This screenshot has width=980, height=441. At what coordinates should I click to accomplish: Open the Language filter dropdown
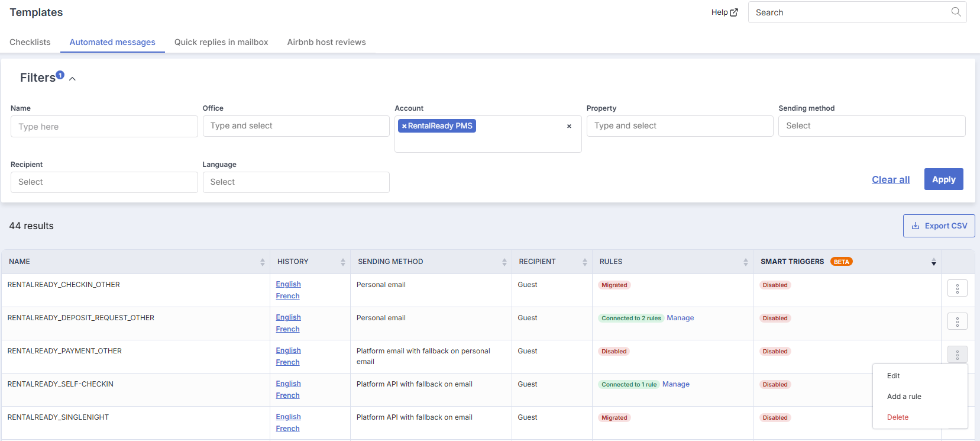296,182
